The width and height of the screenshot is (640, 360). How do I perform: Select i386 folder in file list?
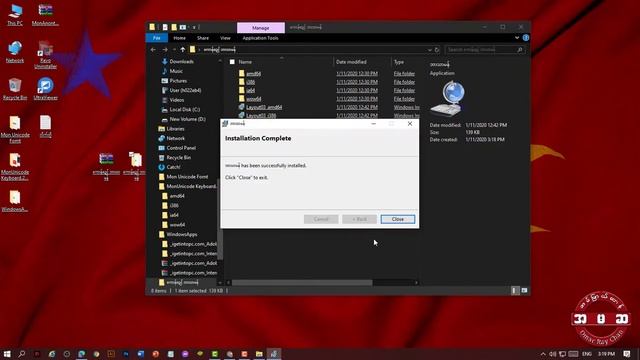250,82
